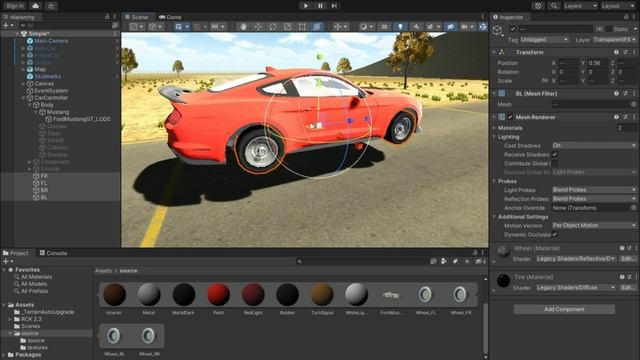Click the Add Component button
640x360 pixels.
point(564,309)
